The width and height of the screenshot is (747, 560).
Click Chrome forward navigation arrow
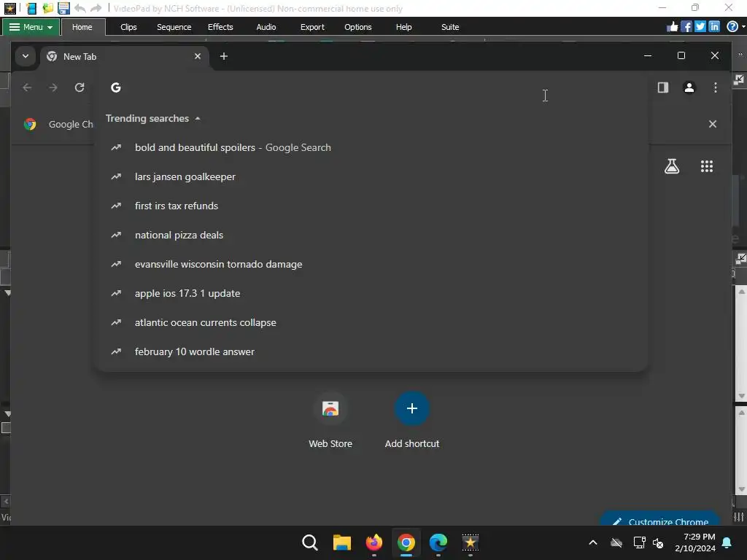(x=53, y=87)
